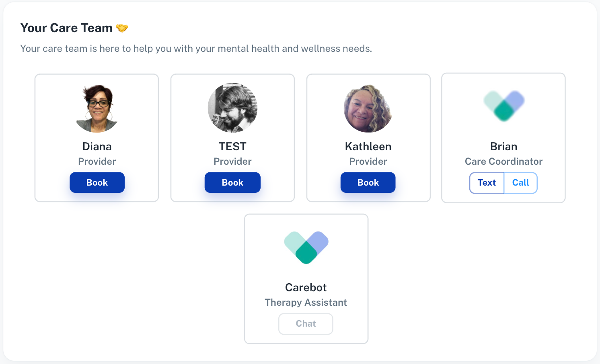Select the TEST provider name

[232, 147]
